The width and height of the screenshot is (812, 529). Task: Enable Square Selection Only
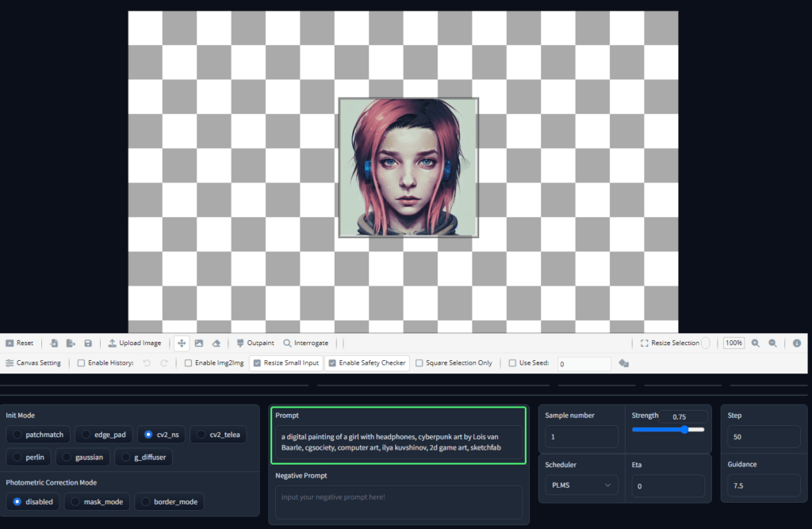(419, 362)
